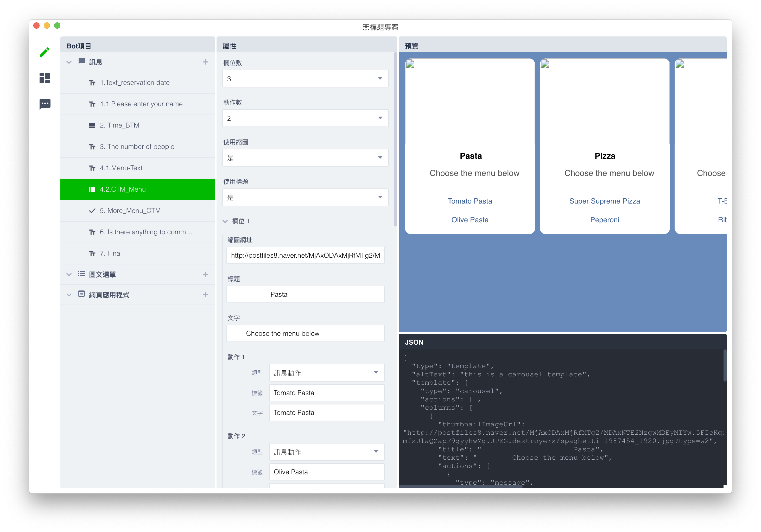The image size is (761, 532).
Task: Open the 欄位數 column count dropdown
Action: (305, 79)
